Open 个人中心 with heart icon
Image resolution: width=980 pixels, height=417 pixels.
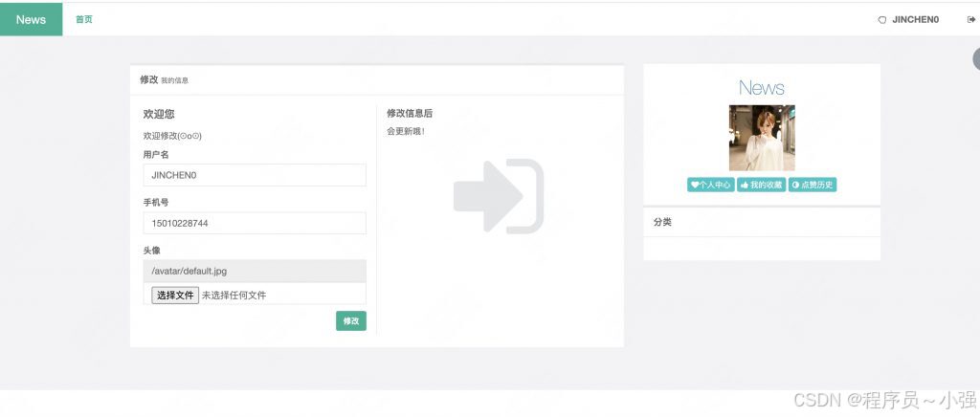(x=711, y=185)
